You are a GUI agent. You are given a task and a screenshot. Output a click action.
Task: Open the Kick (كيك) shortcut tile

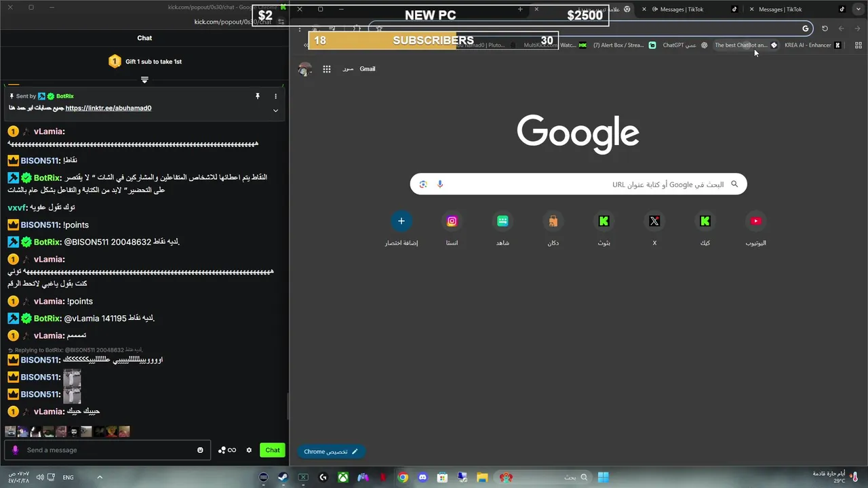(x=705, y=228)
